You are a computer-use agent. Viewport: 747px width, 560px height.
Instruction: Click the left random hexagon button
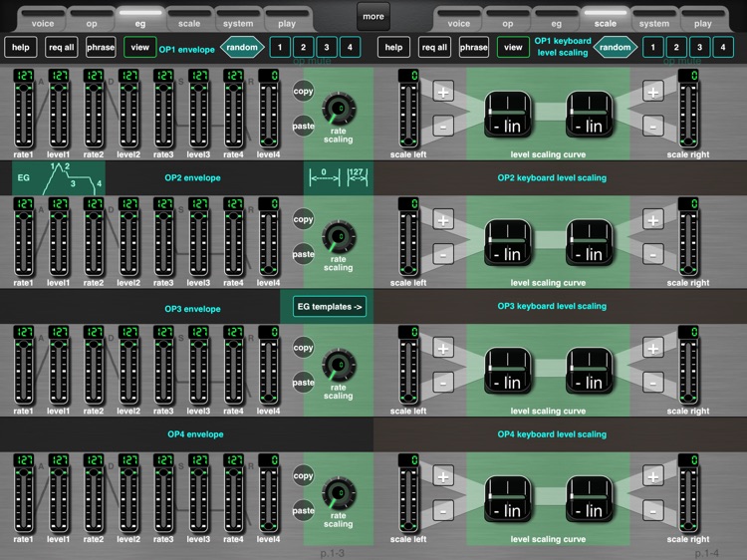[242, 47]
